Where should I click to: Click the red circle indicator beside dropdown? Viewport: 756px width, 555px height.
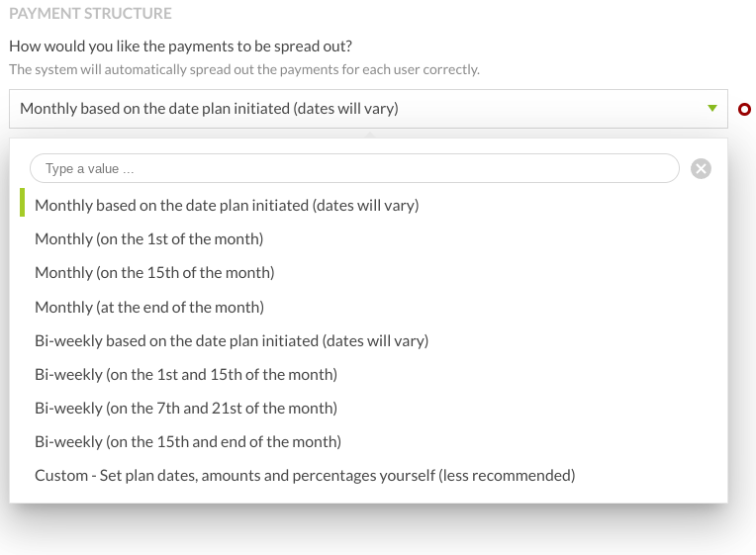(x=744, y=109)
